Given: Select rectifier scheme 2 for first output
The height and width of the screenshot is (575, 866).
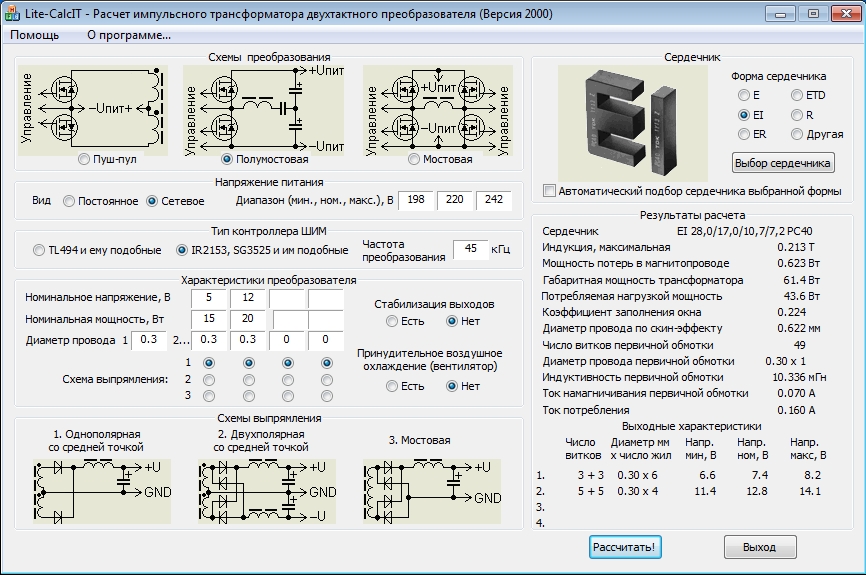Looking at the screenshot, I should coord(209,380).
